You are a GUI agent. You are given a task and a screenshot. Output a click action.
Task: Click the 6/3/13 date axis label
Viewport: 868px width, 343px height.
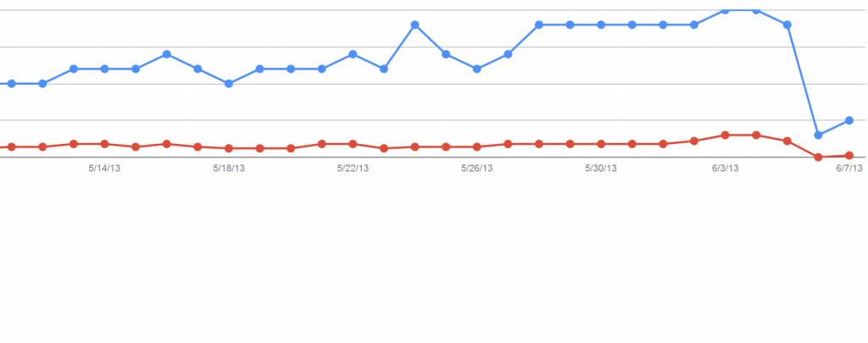(726, 169)
